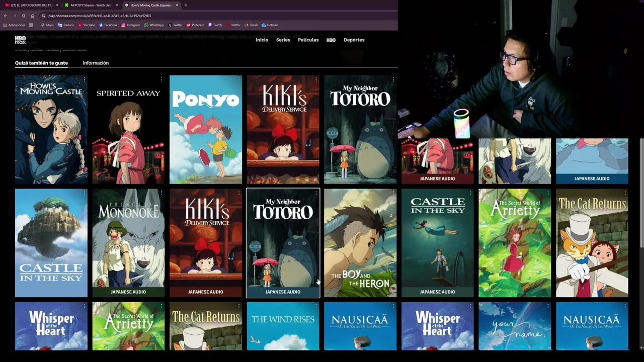This screenshot has width=644, height=362.
Task: Open My Neighbor Totoro top-row poster
Action: click(360, 130)
